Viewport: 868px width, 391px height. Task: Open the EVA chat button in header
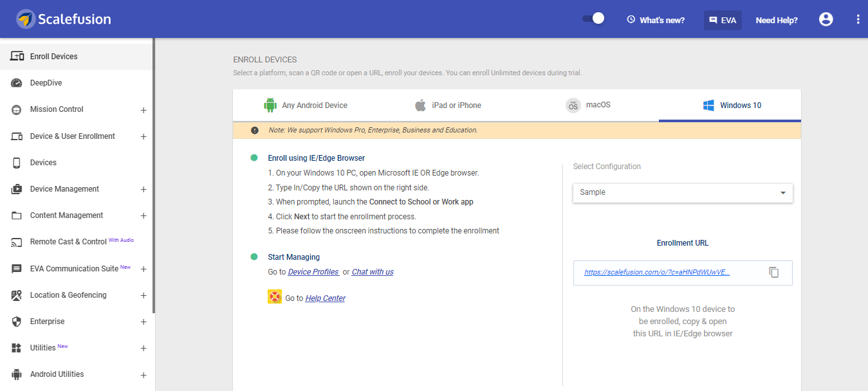tap(722, 19)
